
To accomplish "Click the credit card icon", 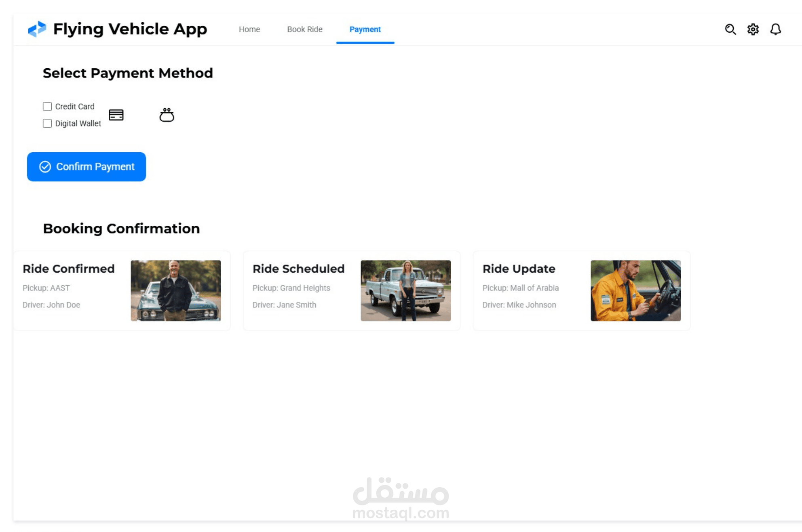I will tap(116, 115).
